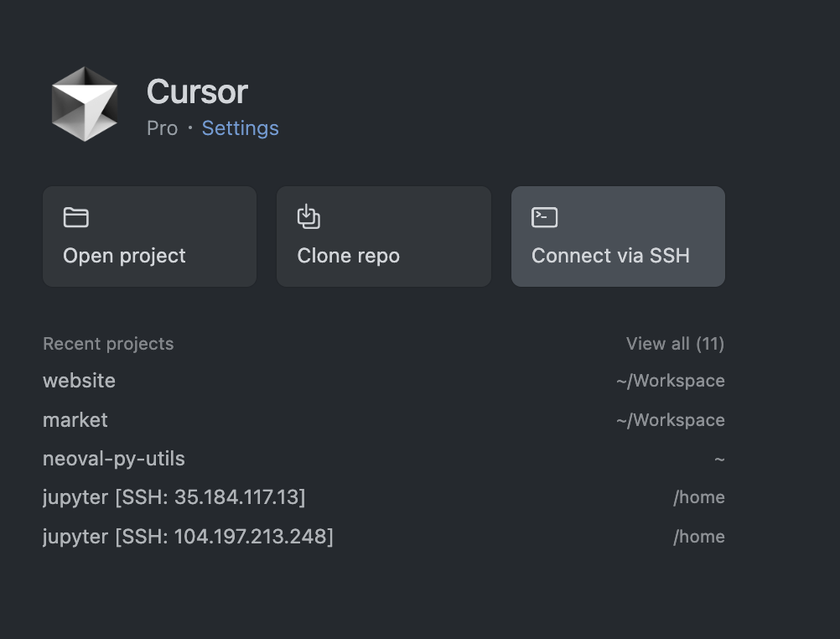
Task: Open the Settings link
Action: 240,128
